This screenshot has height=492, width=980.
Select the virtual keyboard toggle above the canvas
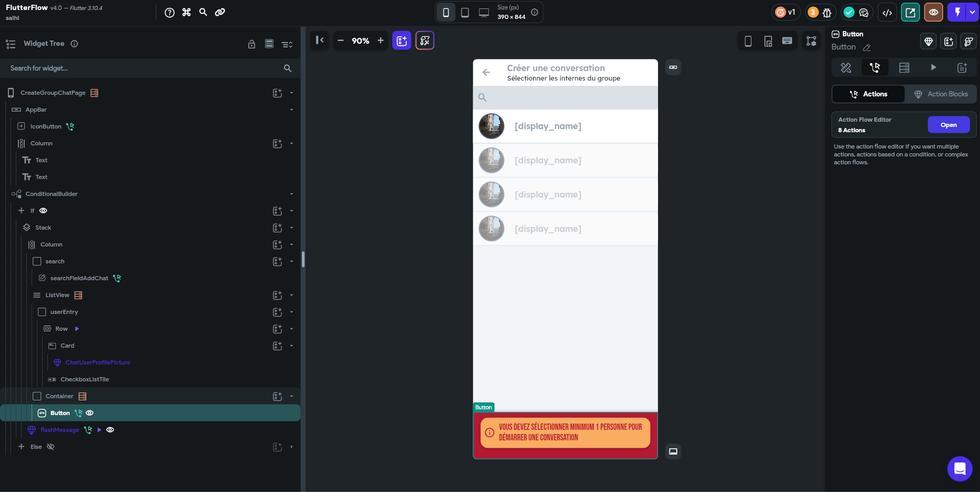787,41
